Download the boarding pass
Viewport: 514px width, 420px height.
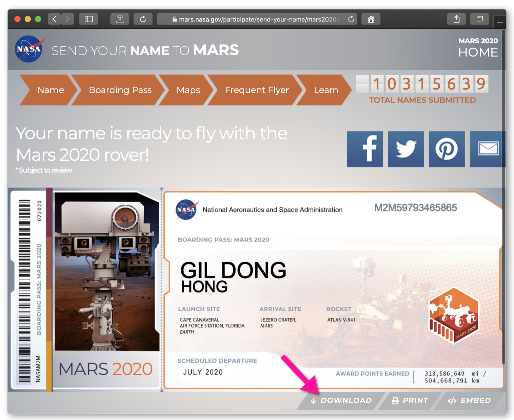click(341, 400)
